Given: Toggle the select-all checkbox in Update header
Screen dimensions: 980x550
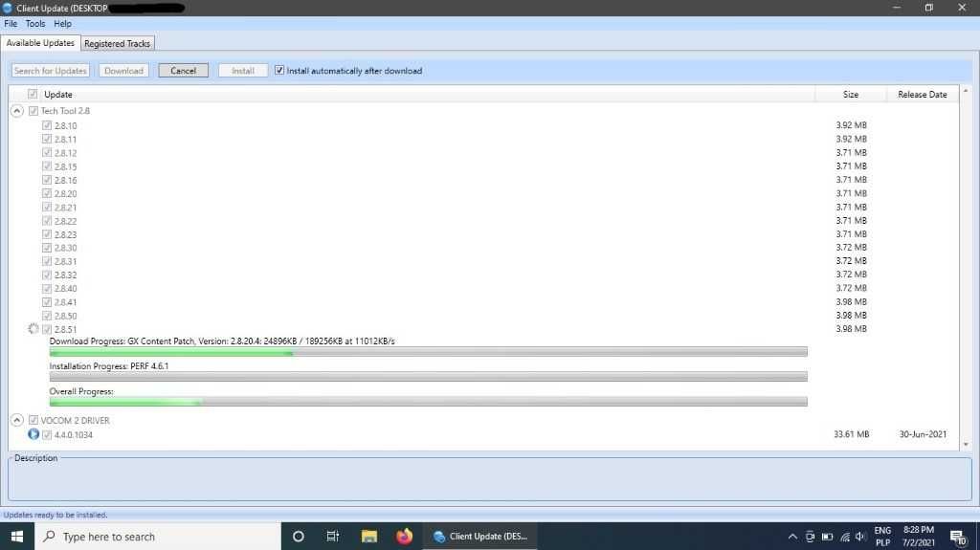Looking at the screenshot, I should click(x=33, y=94).
